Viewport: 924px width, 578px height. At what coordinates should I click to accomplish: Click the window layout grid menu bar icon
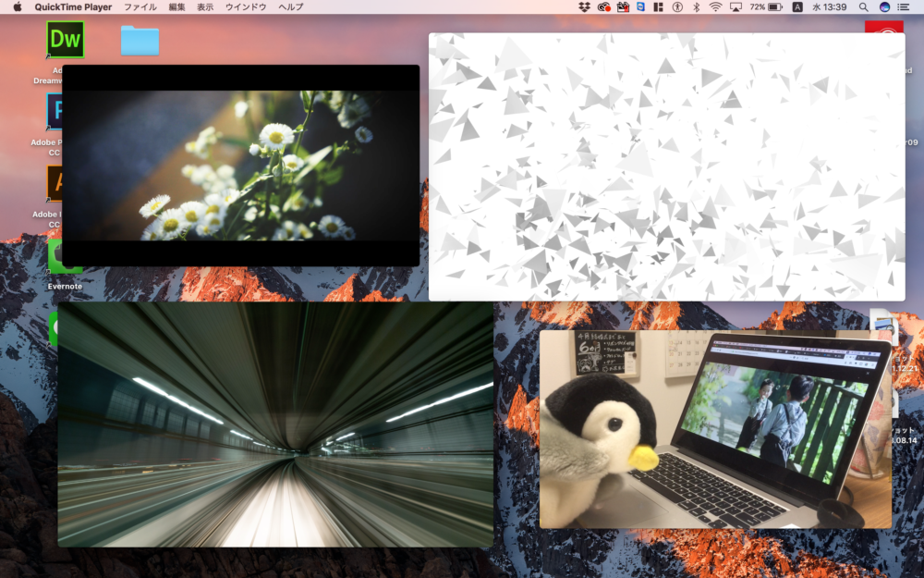click(659, 7)
